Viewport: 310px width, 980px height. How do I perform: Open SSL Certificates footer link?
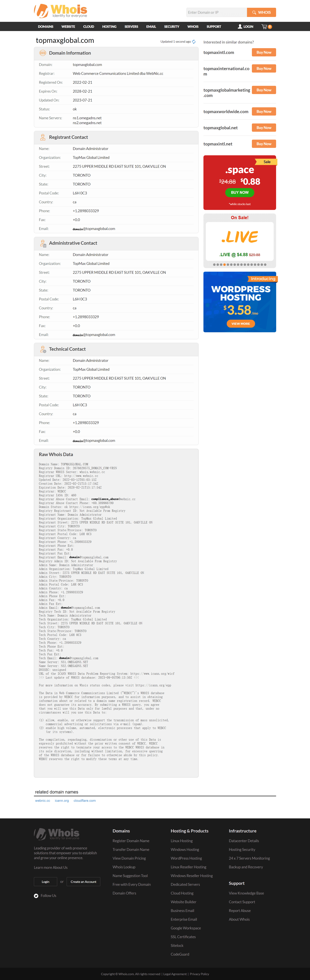[183, 937]
